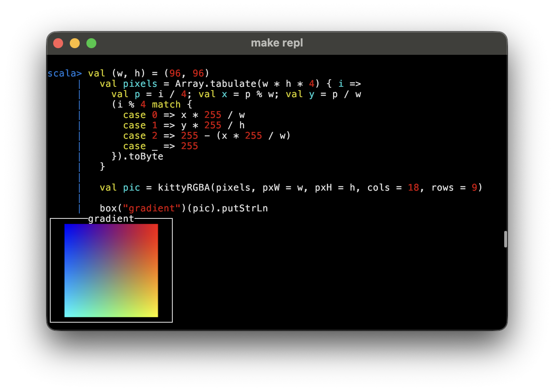This screenshot has width=554, height=392.
Task: Click the red "gradient" string literal in code
Action: coord(152,208)
